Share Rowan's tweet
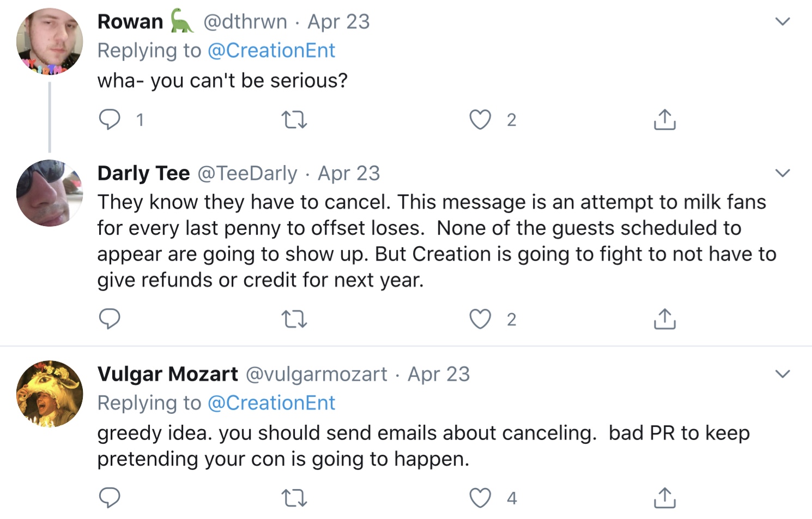Screen dimensions: 812x519 [664, 119]
